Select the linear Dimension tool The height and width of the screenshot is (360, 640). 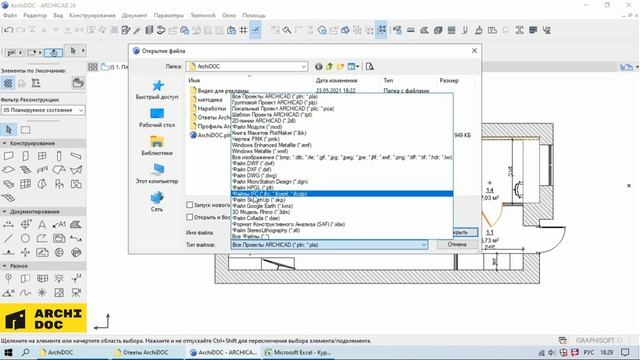[x=9, y=224]
